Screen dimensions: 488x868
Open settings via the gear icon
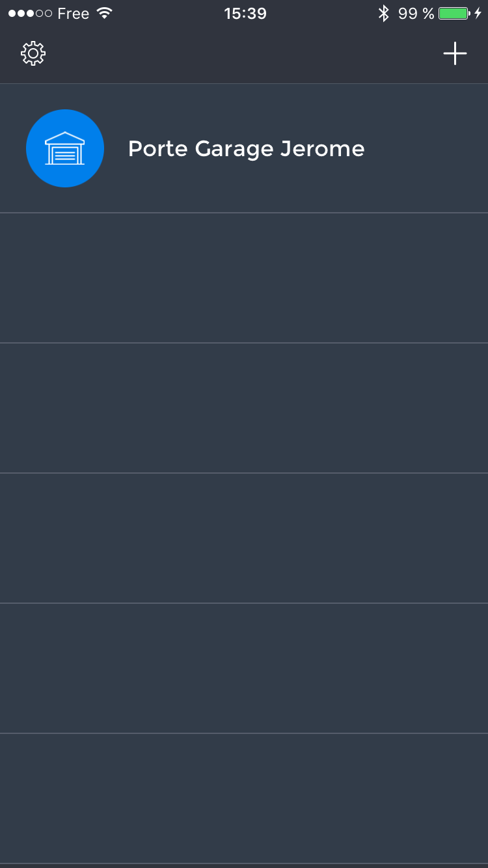[x=33, y=53]
